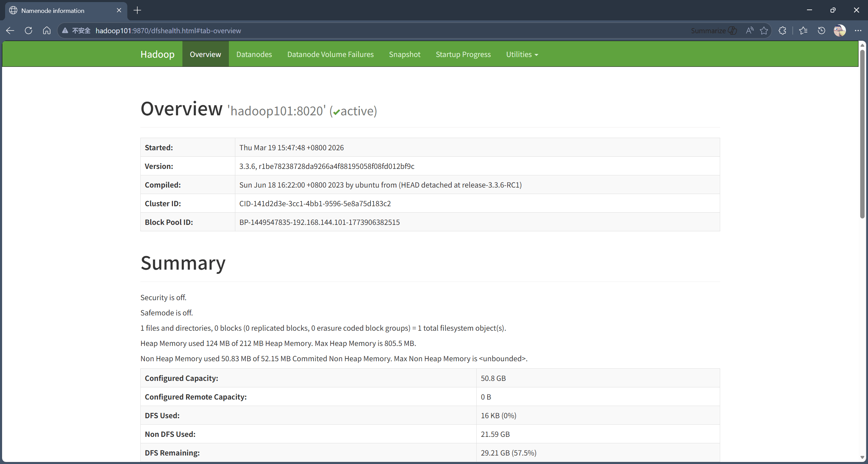Select Configured Capacity value 50.8 GB
The height and width of the screenshot is (464, 868).
tap(493, 378)
